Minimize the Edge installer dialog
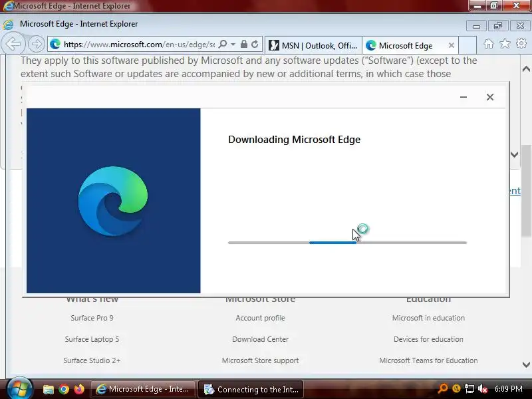This screenshot has width=532, height=399. pos(464,97)
